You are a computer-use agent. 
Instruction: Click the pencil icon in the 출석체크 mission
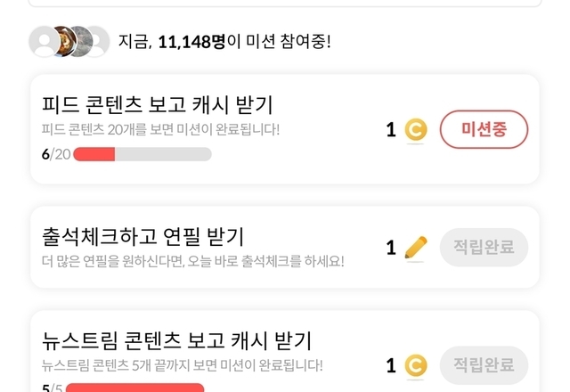point(415,248)
